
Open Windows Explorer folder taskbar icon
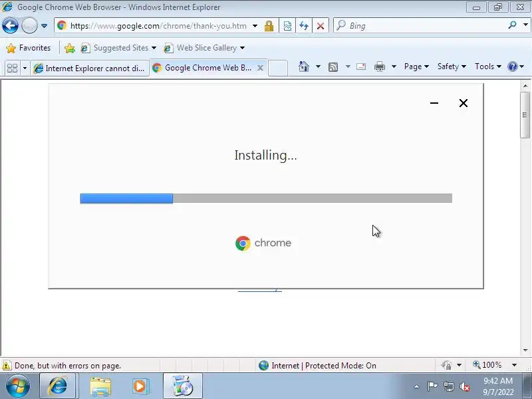[100, 386]
